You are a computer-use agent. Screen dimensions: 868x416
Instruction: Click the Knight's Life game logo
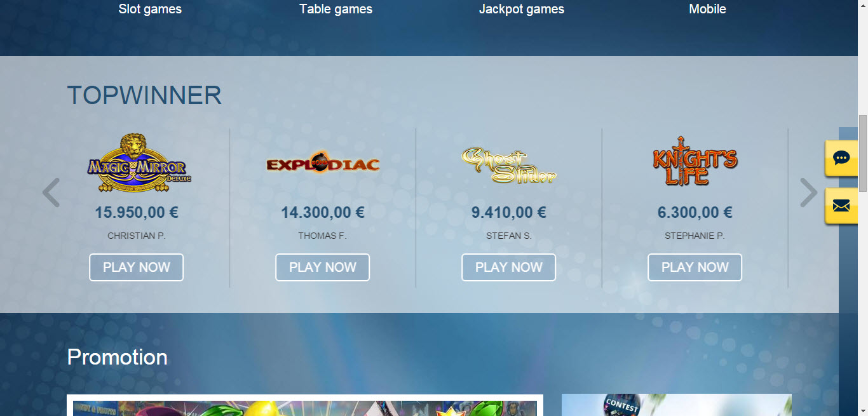(695, 161)
